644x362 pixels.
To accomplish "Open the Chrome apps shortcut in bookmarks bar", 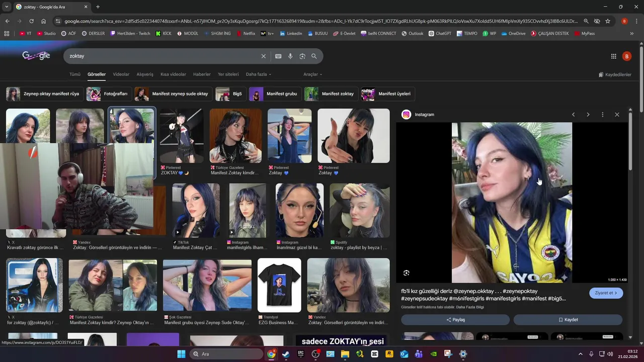I will [7, 34].
